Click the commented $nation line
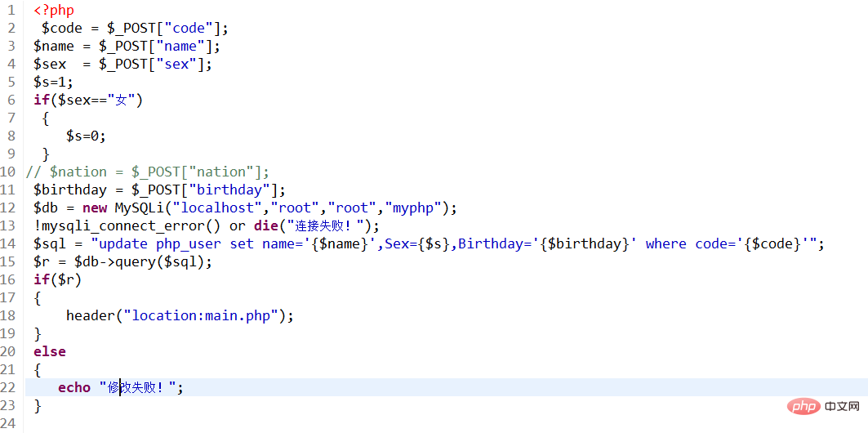The width and height of the screenshot is (868, 433). click(x=148, y=172)
